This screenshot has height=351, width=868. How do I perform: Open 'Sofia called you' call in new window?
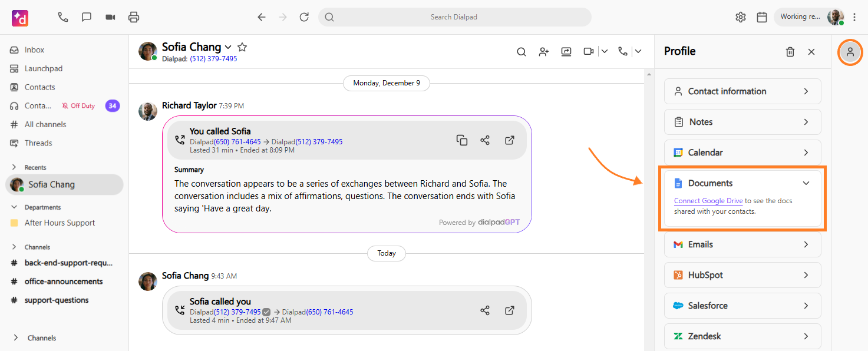(x=510, y=310)
